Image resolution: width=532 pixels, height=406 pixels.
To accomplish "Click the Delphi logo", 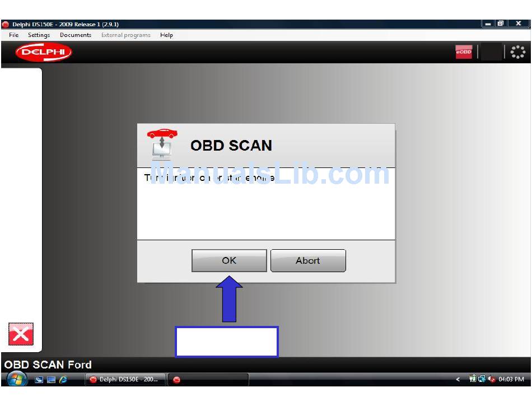I will pos(44,52).
